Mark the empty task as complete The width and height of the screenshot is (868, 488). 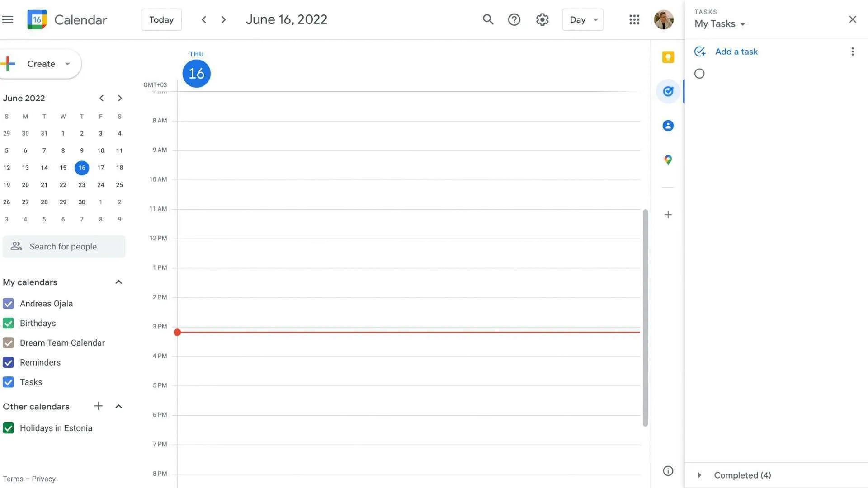pos(699,74)
